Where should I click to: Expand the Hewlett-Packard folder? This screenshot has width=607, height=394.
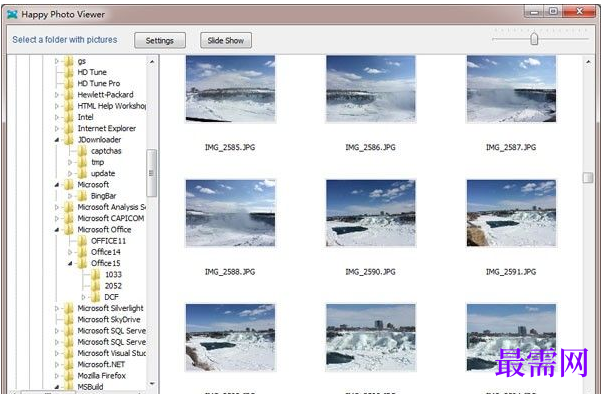57,95
